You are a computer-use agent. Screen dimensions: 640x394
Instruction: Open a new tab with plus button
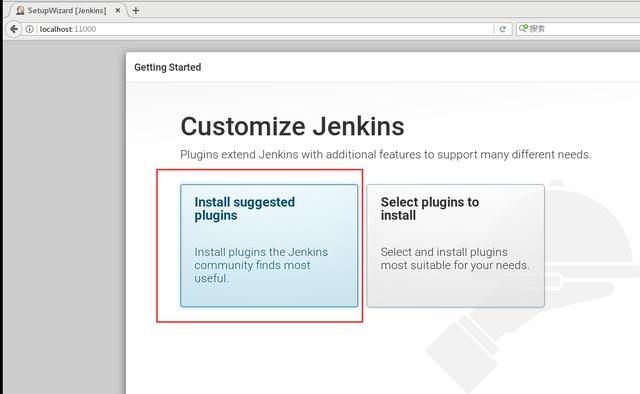136,11
